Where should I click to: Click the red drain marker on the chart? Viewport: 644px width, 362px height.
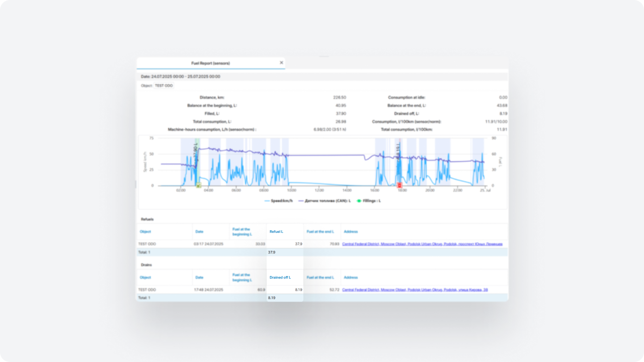click(400, 186)
